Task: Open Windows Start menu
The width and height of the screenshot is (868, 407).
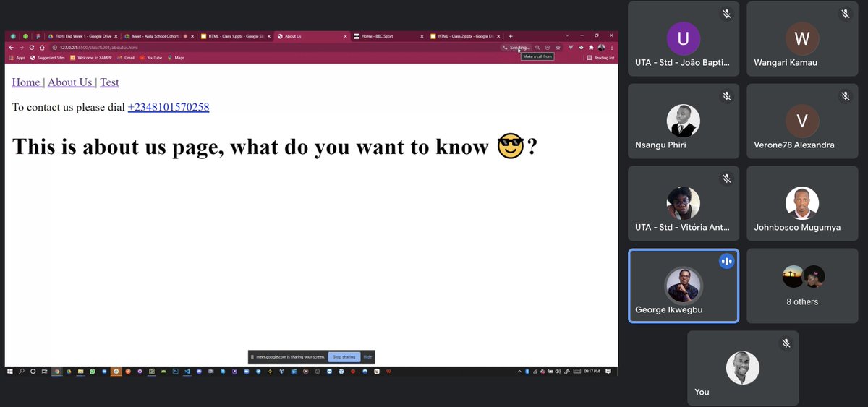Action: coord(10,371)
